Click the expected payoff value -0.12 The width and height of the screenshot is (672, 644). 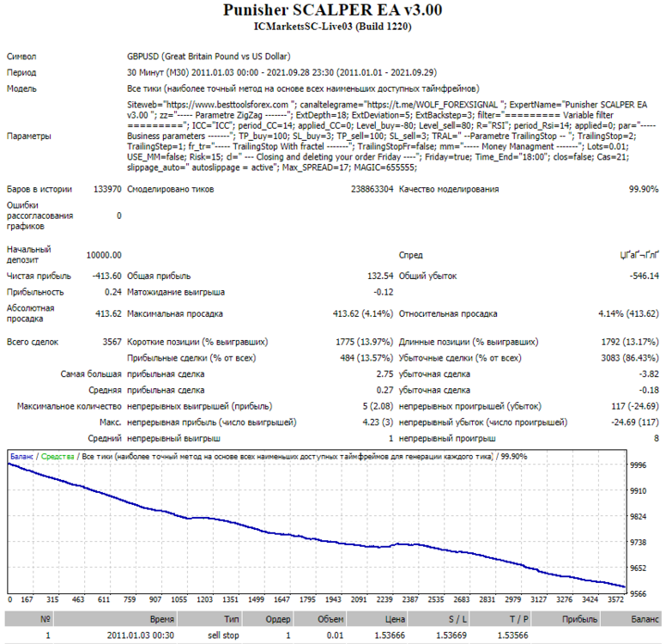(384, 292)
